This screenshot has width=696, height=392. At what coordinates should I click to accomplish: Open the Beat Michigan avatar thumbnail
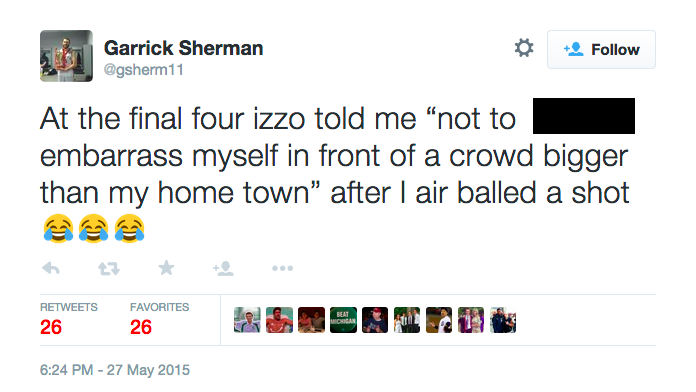tap(343, 320)
